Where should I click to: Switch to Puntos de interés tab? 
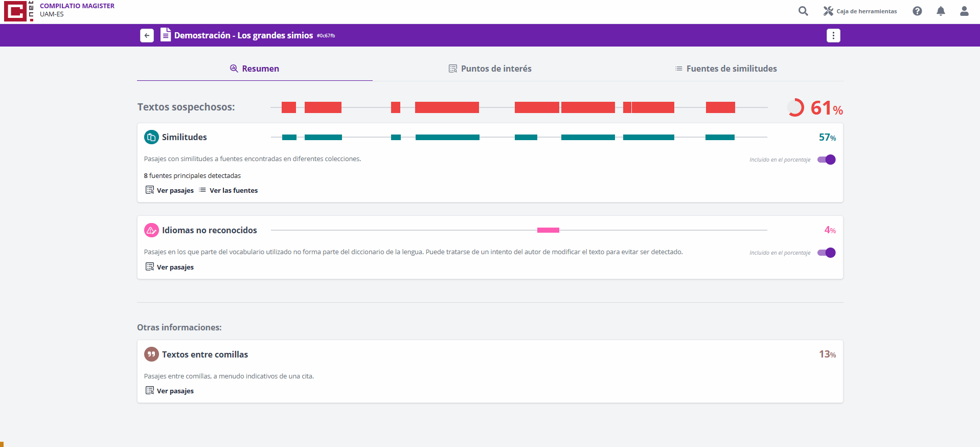(490, 69)
